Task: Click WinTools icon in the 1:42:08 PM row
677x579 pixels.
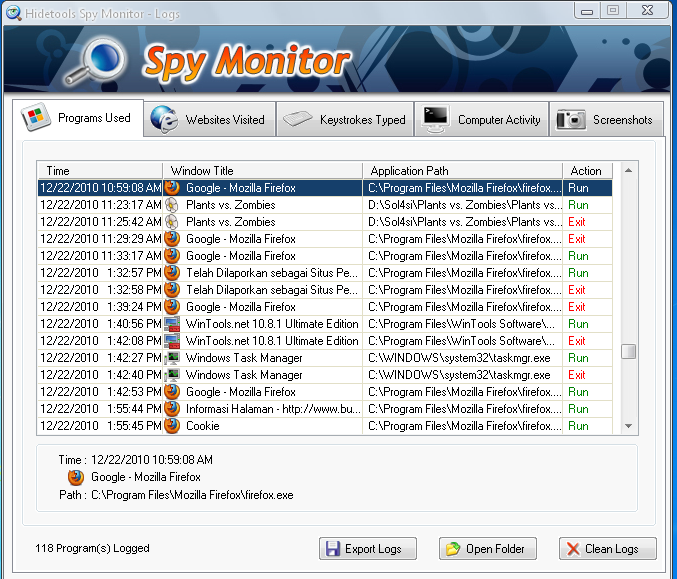Action: 172,341
